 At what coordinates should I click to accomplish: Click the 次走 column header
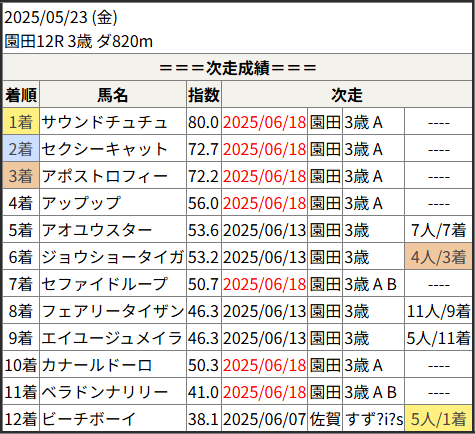pyautogui.click(x=347, y=95)
